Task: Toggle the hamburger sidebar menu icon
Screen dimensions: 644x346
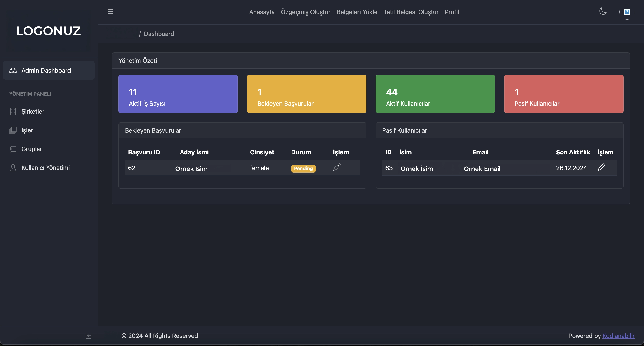Action: coord(110,11)
